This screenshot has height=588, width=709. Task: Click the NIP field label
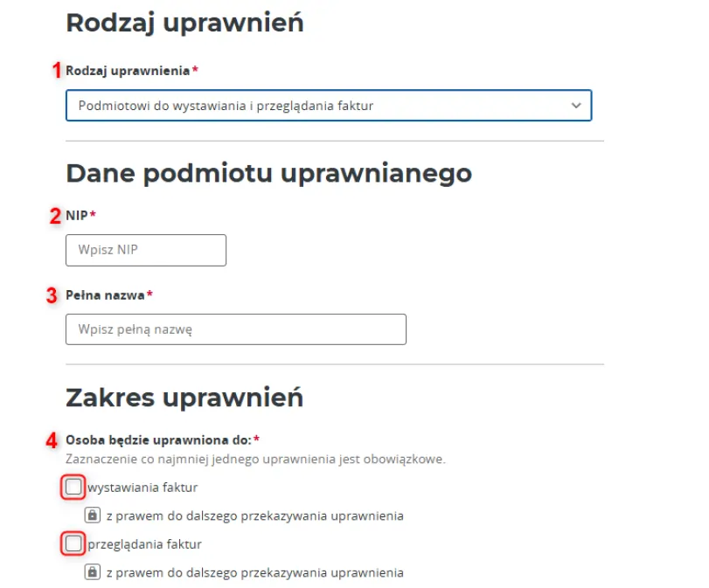click(77, 216)
